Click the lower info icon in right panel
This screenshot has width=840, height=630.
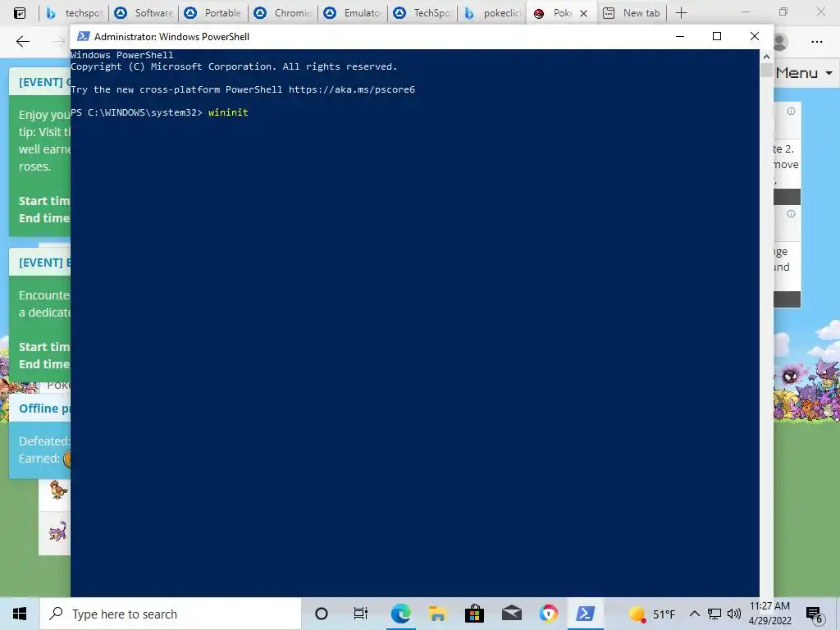[x=791, y=214]
